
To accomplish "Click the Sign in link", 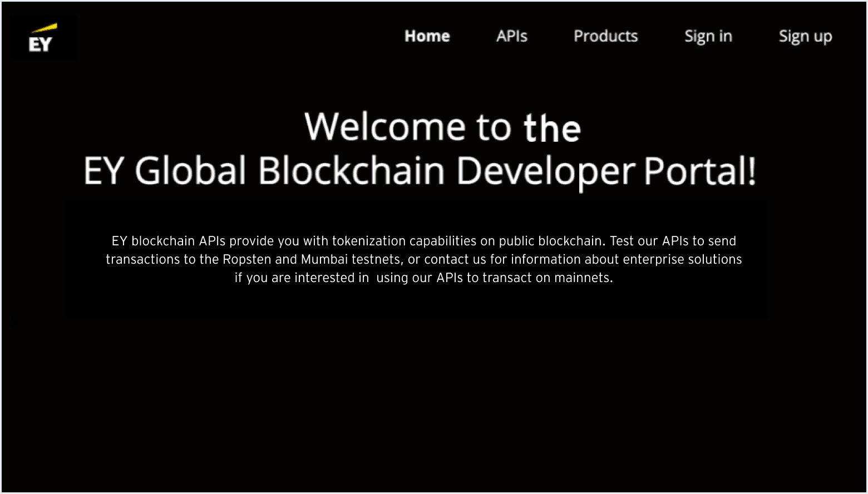I will pos(708,36).
